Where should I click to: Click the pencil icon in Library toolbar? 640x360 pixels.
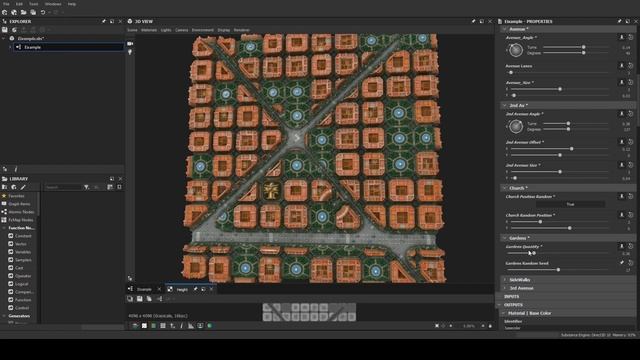[23, 187]
